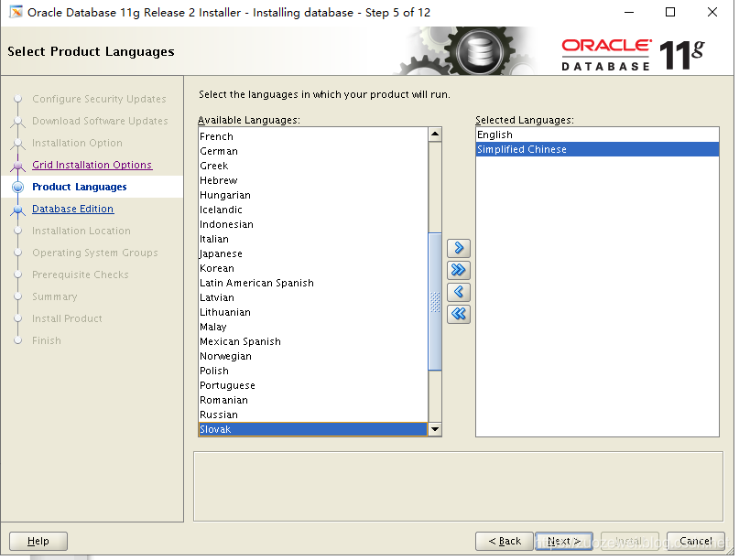Click Installation Location step
The height and width of the screenshot is (560, 739).
[82, 231]
